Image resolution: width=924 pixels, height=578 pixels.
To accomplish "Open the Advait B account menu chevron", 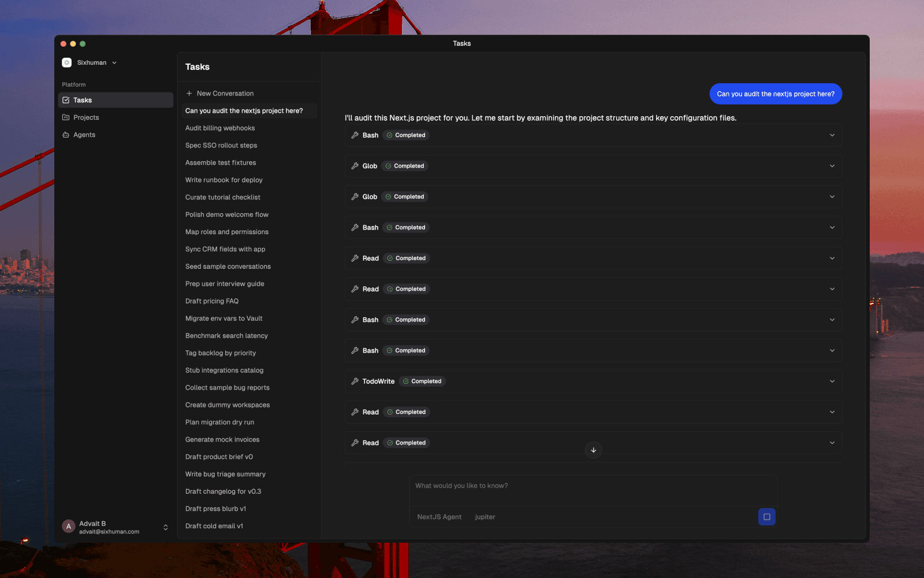I will click(166, 527).
